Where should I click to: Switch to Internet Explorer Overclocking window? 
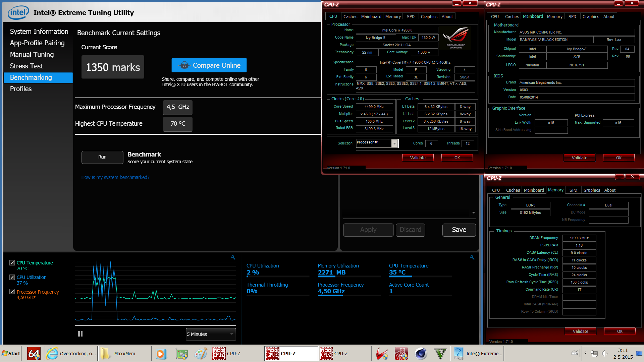pyautogui.click(x=71, y=354)
